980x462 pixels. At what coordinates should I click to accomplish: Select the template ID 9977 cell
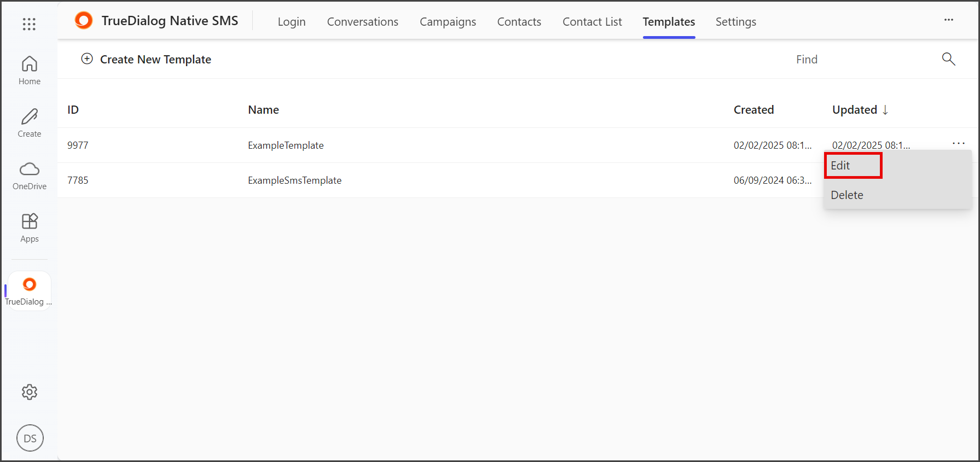pos(78,145)
